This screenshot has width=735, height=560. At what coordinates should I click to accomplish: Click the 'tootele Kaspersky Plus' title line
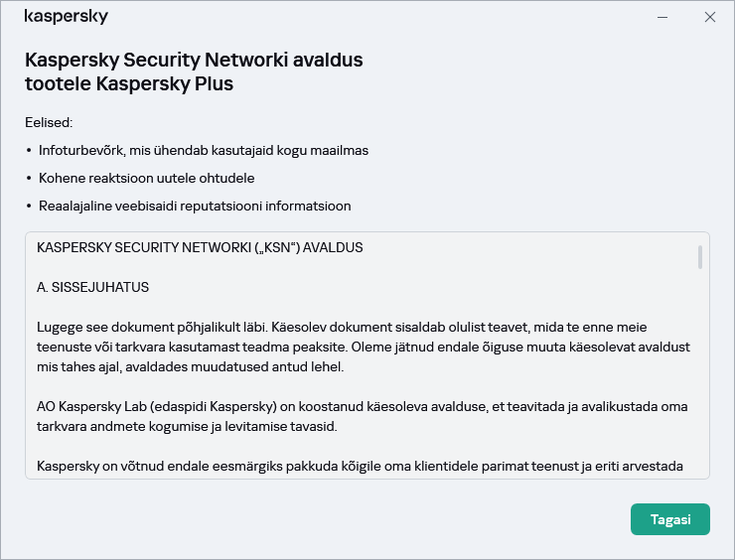(129, 83)
